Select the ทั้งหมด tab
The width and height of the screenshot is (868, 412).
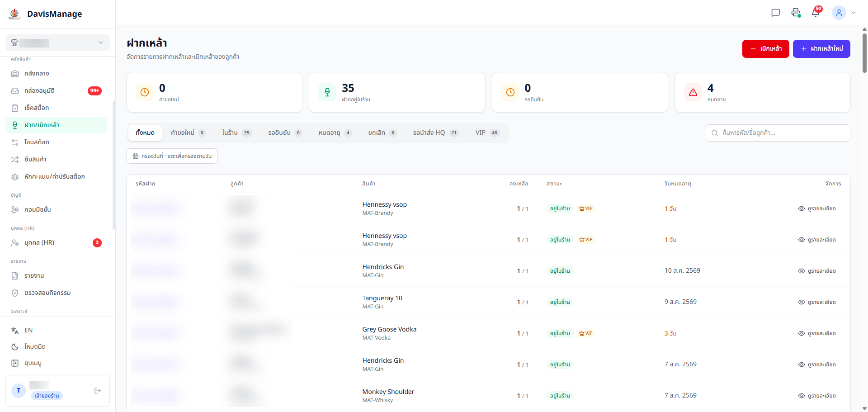coord(145,133)
